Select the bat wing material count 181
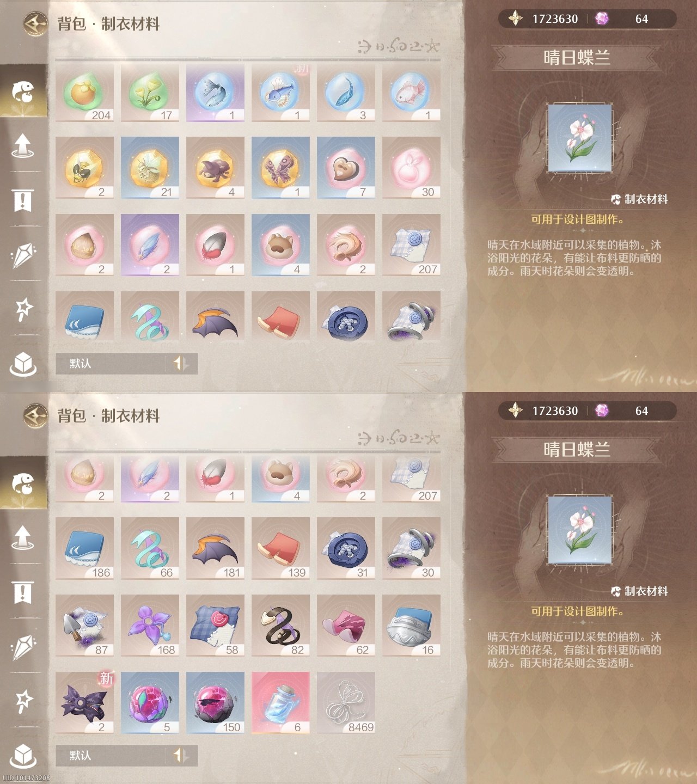This screenshot has width=697, height=784. coord(215,548)
